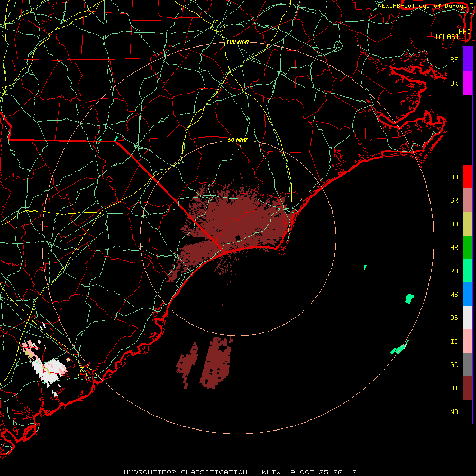Click the "ND" legend label
This screenshot has width=476, height=476.
pyautogui.click(x=454, y=412)
